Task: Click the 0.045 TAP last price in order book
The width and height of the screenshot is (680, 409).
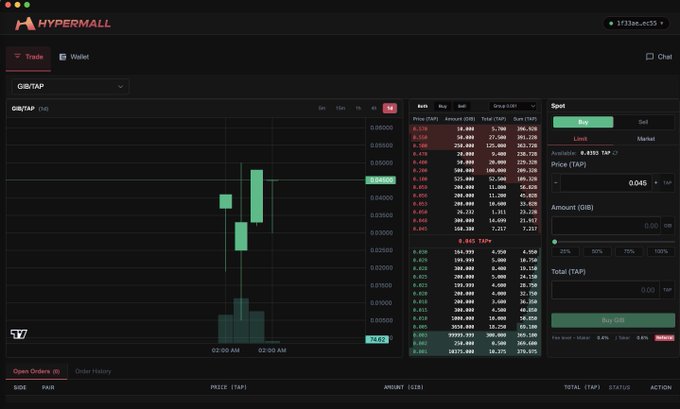Action: click(475, 241)
